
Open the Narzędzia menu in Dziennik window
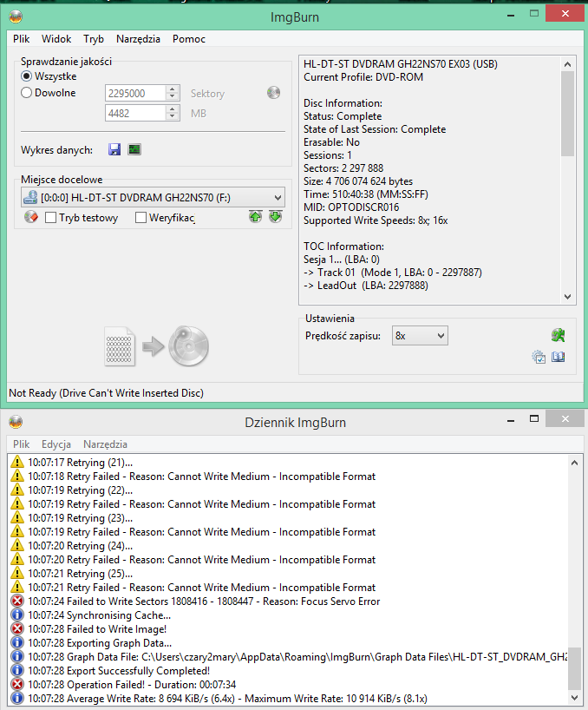coord(106,444)
